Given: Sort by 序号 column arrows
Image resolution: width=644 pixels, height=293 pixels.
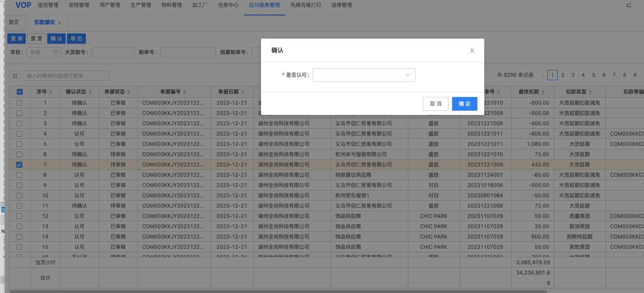Looking at the screenshot, I should 51,92.
